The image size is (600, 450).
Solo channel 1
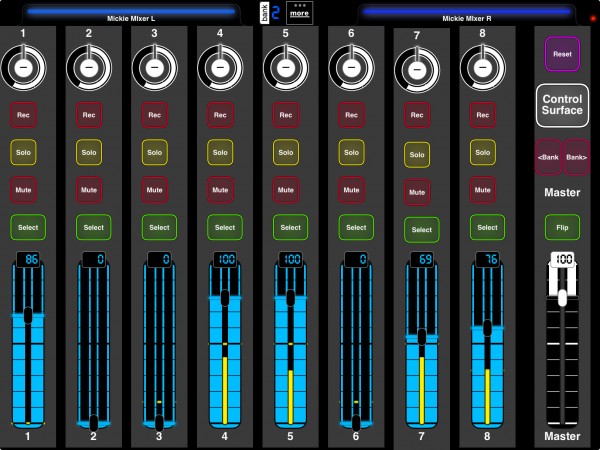(23, 152)
